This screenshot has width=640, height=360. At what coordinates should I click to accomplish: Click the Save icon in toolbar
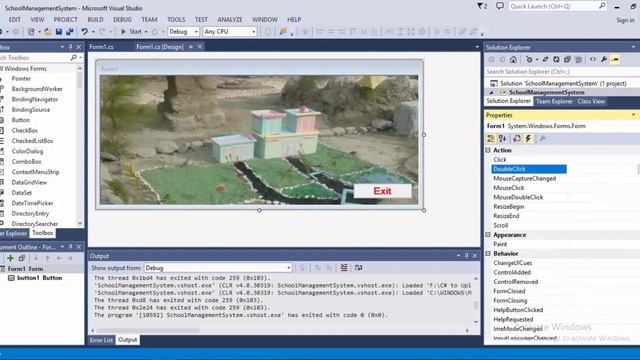(x=59, y=31)
